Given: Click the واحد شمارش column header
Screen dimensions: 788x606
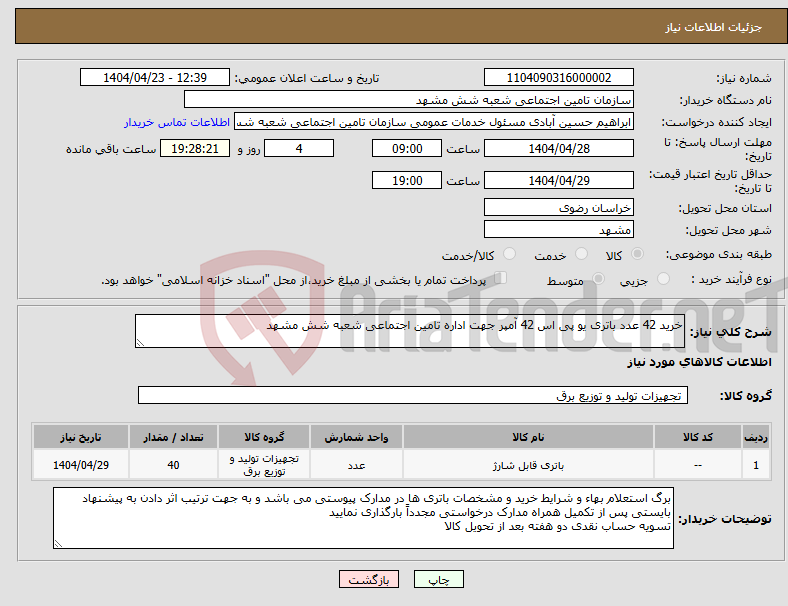Looking at the screenshot, I should click(x=356, y=437).
